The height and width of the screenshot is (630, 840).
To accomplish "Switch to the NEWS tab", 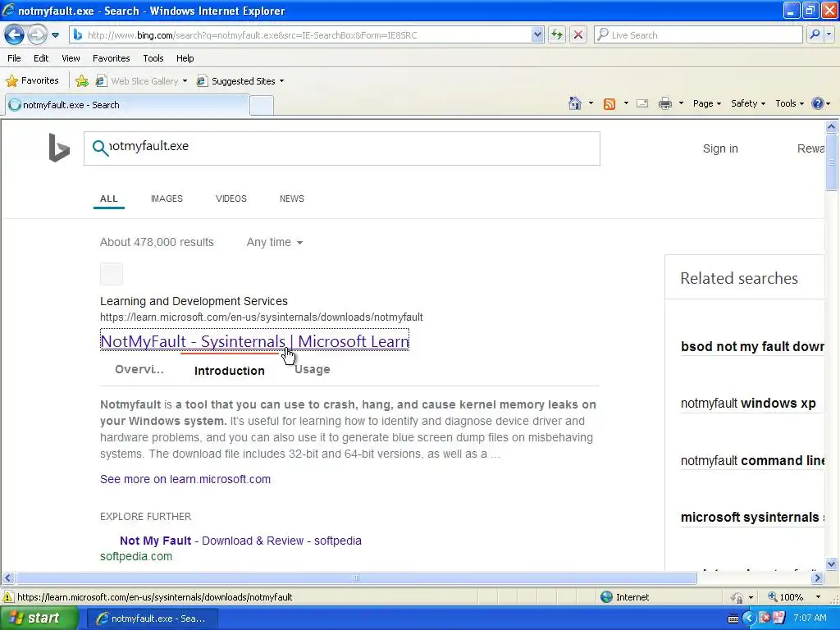I will pyautogui.click(x=291, y=199).
